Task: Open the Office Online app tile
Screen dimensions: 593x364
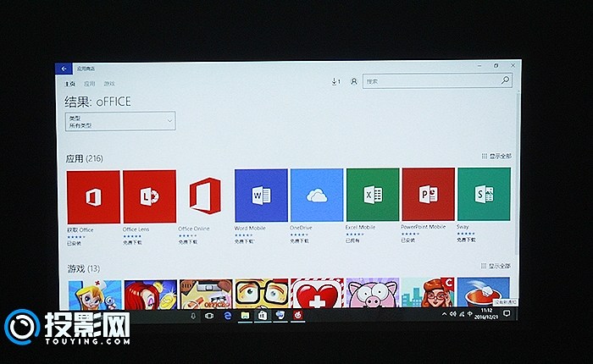Action: [x=205, y=196]
